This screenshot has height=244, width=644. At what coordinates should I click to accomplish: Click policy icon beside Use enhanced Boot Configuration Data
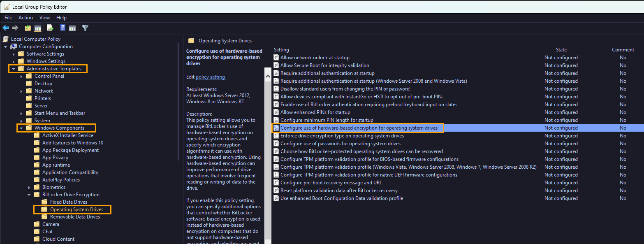pos(276,198)
